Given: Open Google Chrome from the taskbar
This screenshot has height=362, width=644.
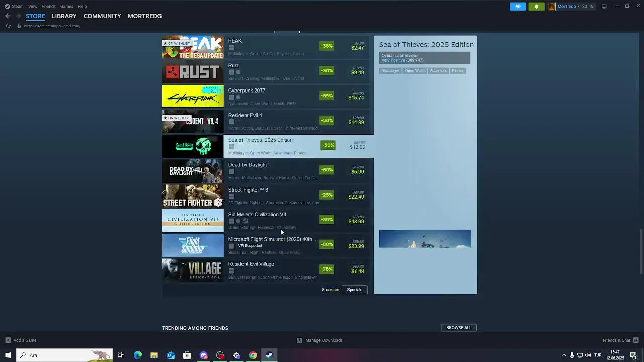Looking at the screenshot, I should [253, 355].
